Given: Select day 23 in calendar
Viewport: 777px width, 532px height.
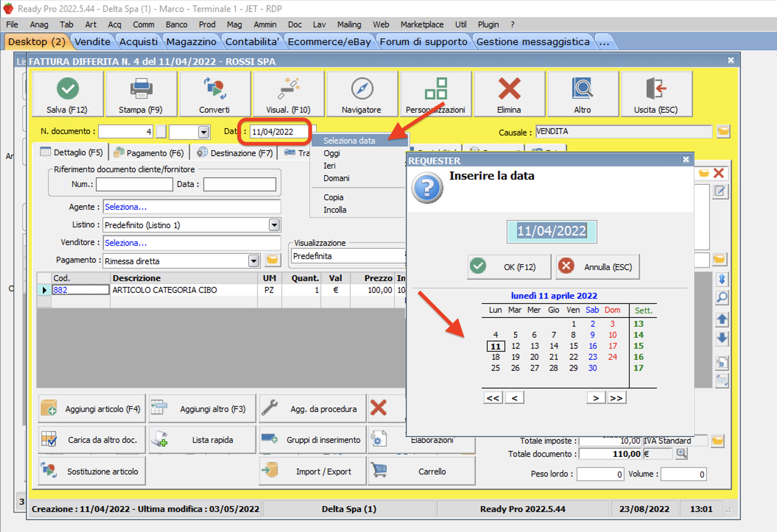Looking at the screenshot, I should (x=593, y=357).
